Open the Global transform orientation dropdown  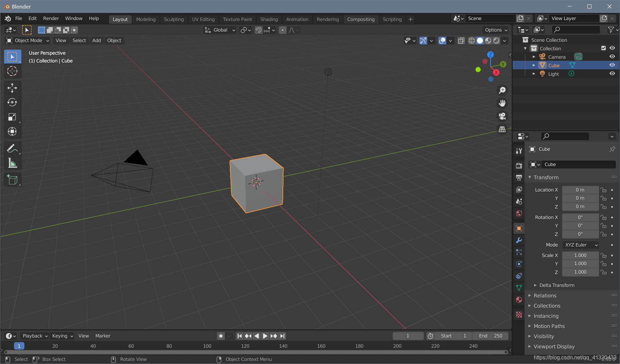[x=220, y=30]
